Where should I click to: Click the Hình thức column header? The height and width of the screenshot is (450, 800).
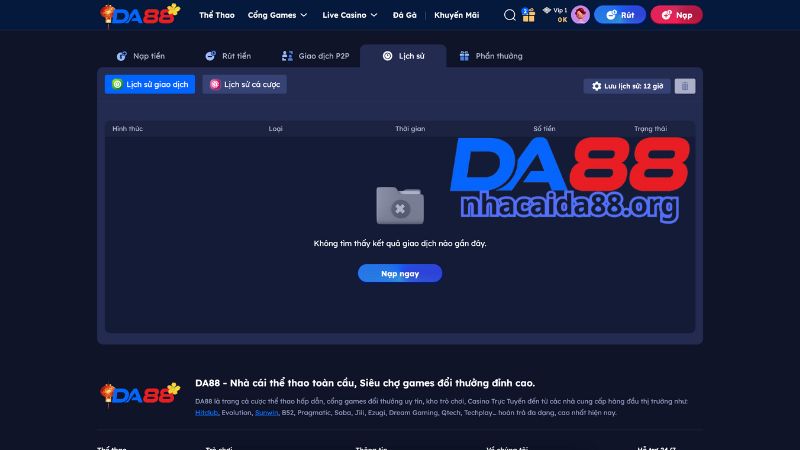click(x=128, y=129)
